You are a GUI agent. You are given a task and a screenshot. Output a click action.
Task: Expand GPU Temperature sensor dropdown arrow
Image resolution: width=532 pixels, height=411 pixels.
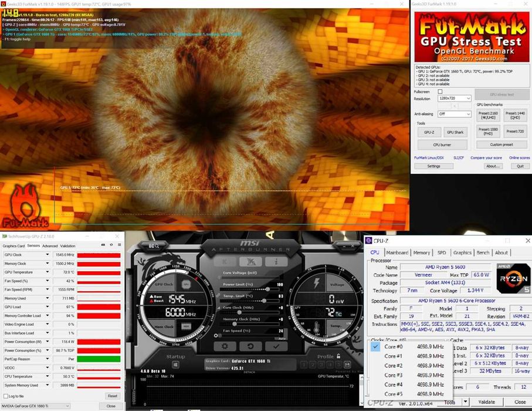pyautogui.click(x=47, y=272)
